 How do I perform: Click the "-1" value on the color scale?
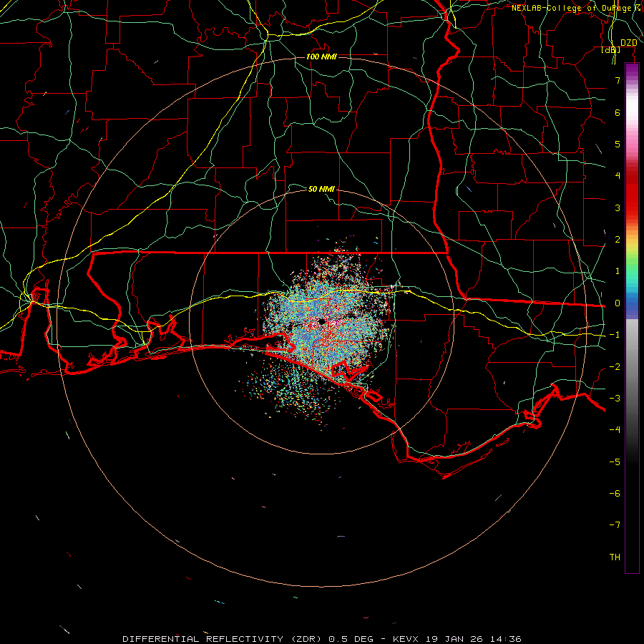click(x=615, y=335)
